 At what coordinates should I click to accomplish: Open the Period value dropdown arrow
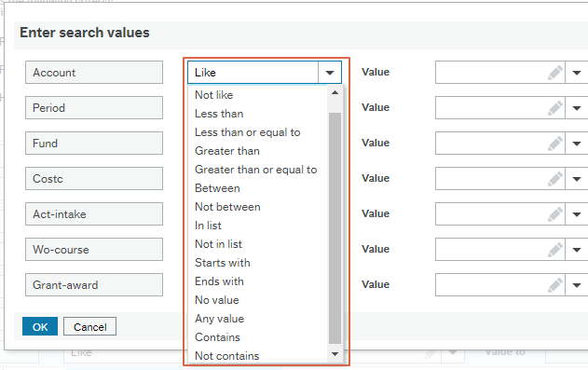click(x=577, y=108)
